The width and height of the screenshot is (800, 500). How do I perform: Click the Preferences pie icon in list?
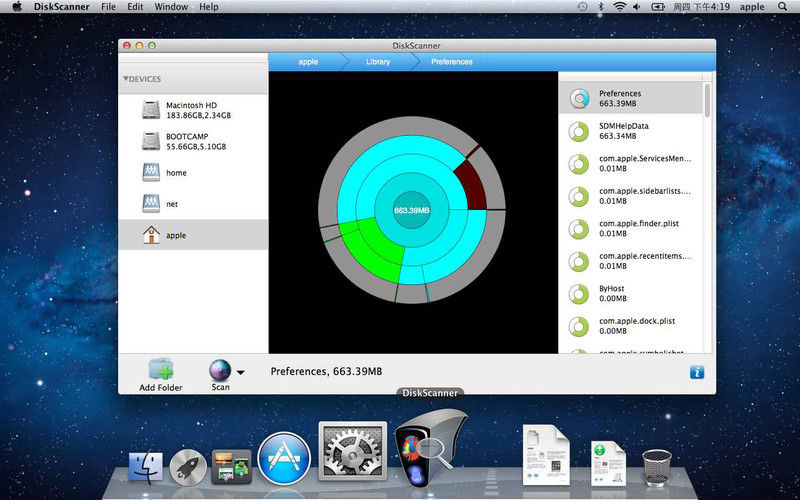(x=579, y=98)
